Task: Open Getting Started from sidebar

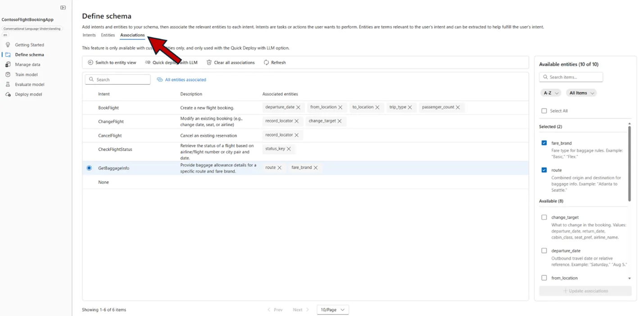Action: point(29,45)
